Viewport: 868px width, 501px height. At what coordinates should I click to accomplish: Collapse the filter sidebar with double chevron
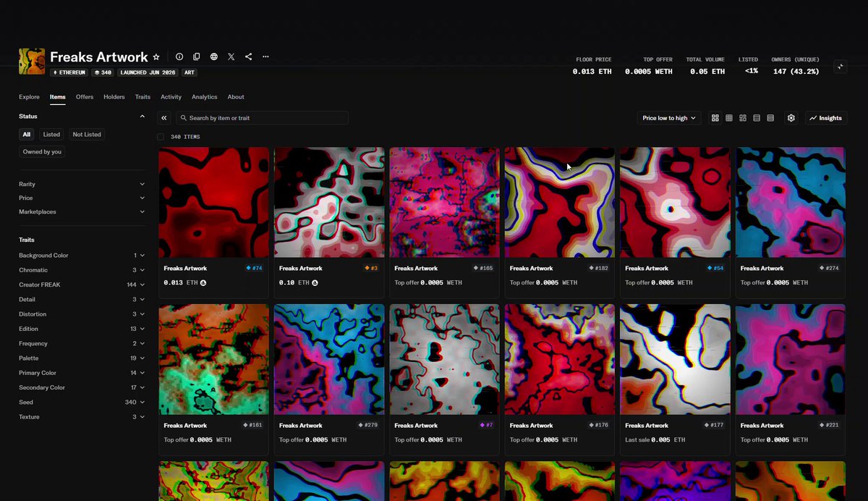164,118
